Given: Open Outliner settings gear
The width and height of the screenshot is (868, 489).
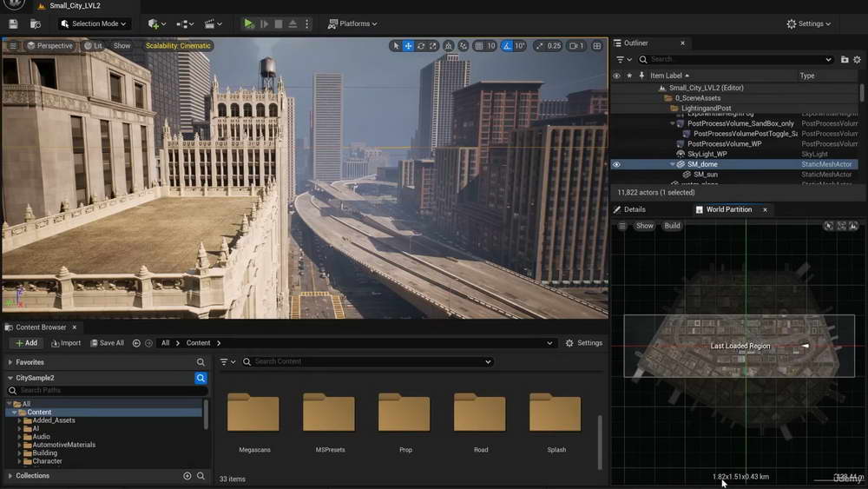Looking at the screenshot, I should (x=857, y=59).
